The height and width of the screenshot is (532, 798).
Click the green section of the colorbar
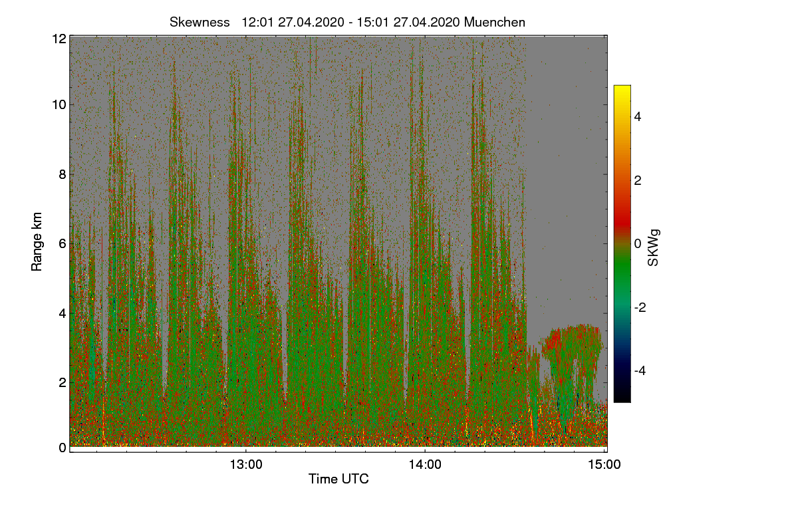tap(622, 273)
